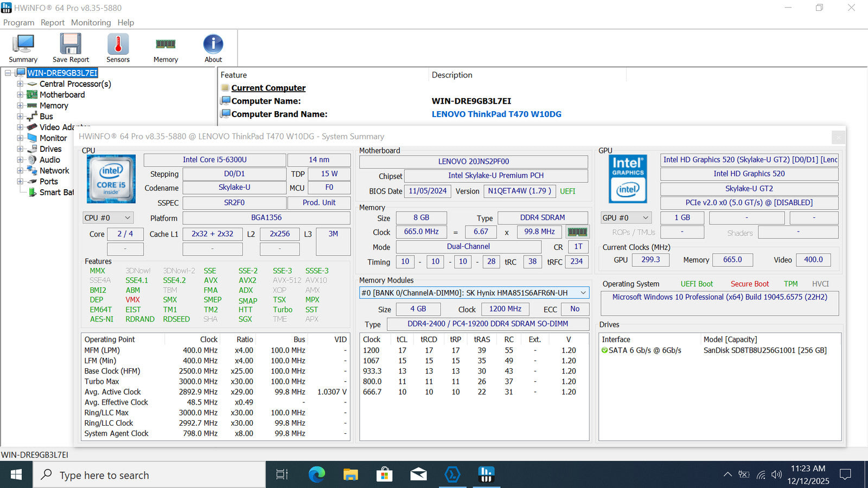Open the Monitoring menu
This screenshot has height=488, width=868.
(x=91, y=23)
